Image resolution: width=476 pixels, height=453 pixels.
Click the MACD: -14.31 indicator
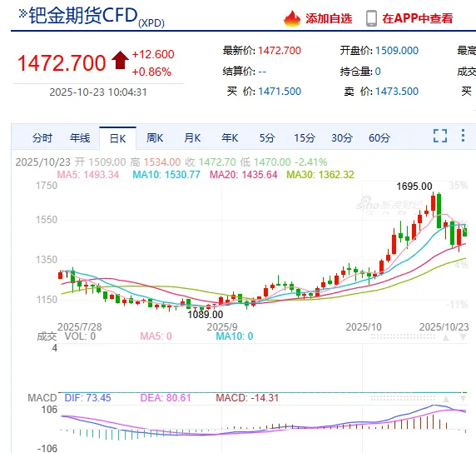click(x=247, y=398)
